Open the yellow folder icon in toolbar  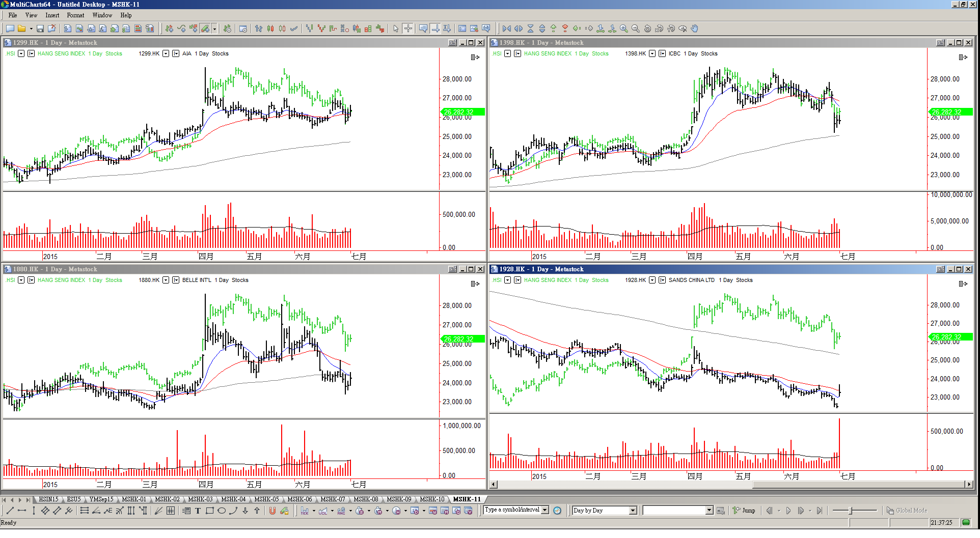tap(22, 29)
